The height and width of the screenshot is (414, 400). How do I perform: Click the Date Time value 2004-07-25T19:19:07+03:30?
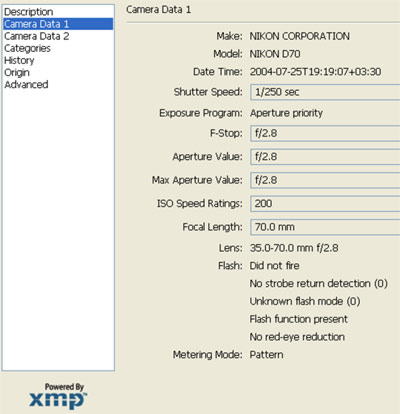[315, 72]
